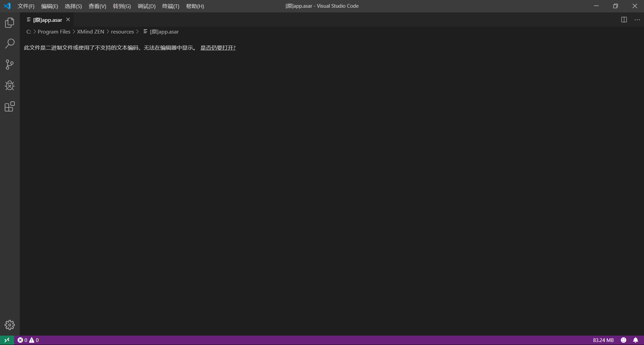Image resolution: width=644 pixels, height=345 pixels.
Task: Open the 帮助(H) menu
Action: coord(195,6)
